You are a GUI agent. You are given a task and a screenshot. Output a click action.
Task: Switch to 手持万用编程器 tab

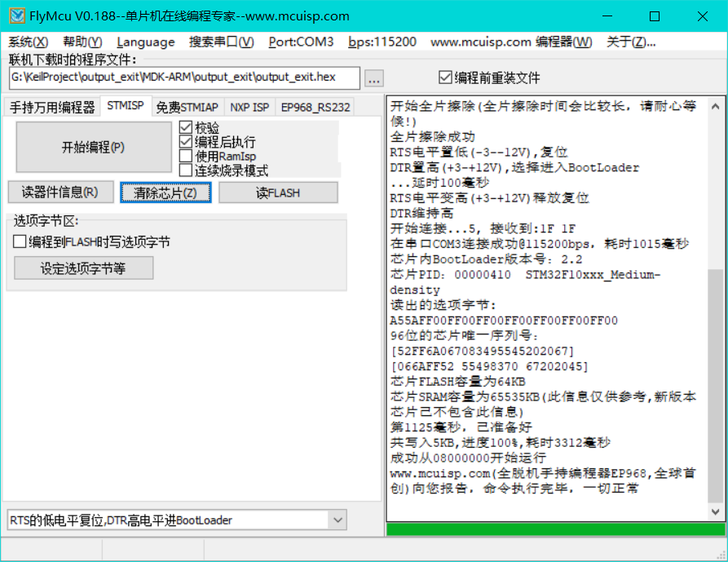click(52, 108)
